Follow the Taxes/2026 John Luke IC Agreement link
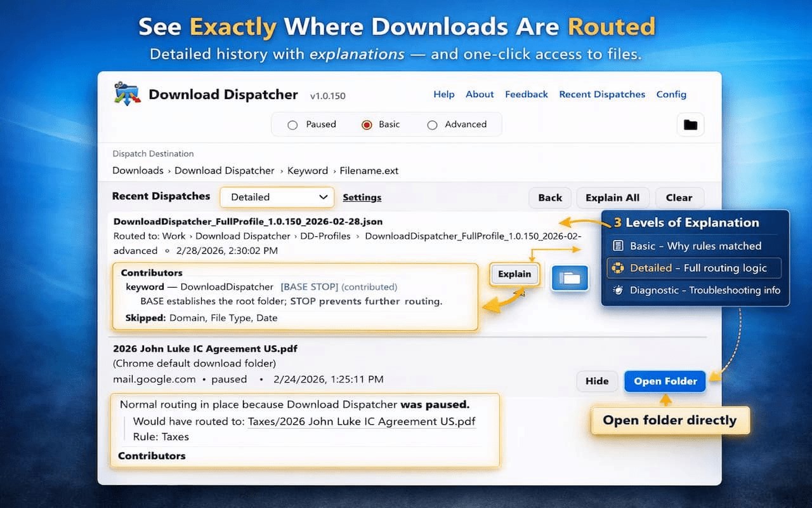The width and height of the screenshot is (812, 508). coord(362,421)
